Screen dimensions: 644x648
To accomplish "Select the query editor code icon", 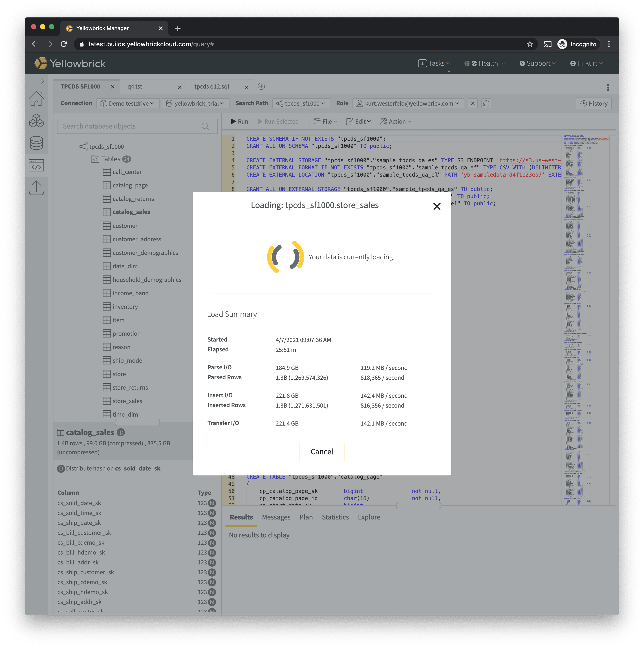I will coord(36,165).
